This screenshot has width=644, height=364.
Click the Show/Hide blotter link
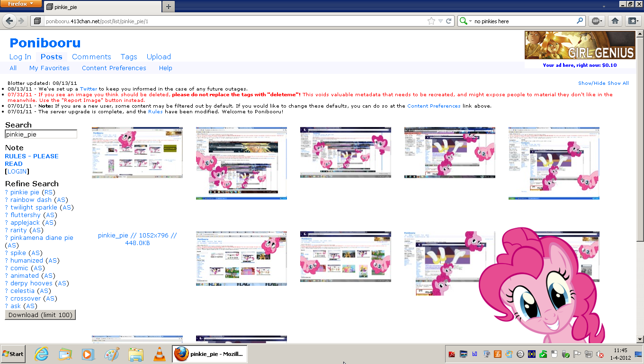[592, 83]
